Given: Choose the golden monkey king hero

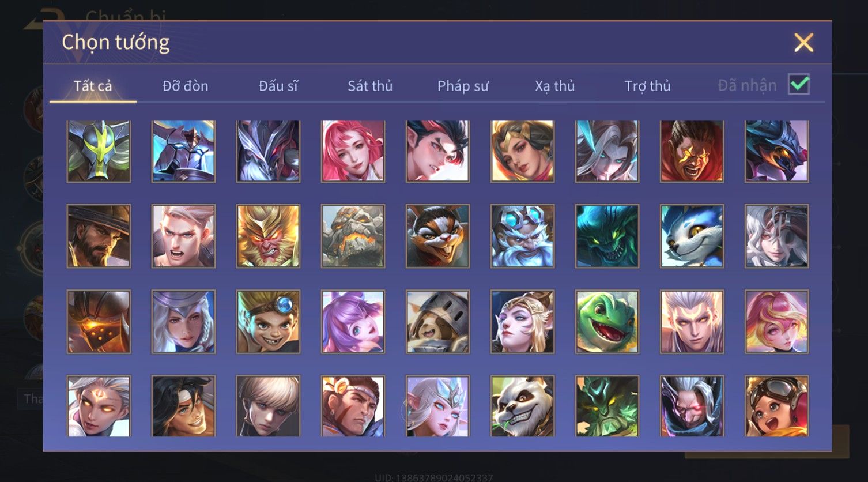Looking at the screenshot, I should tap(268, 236).
